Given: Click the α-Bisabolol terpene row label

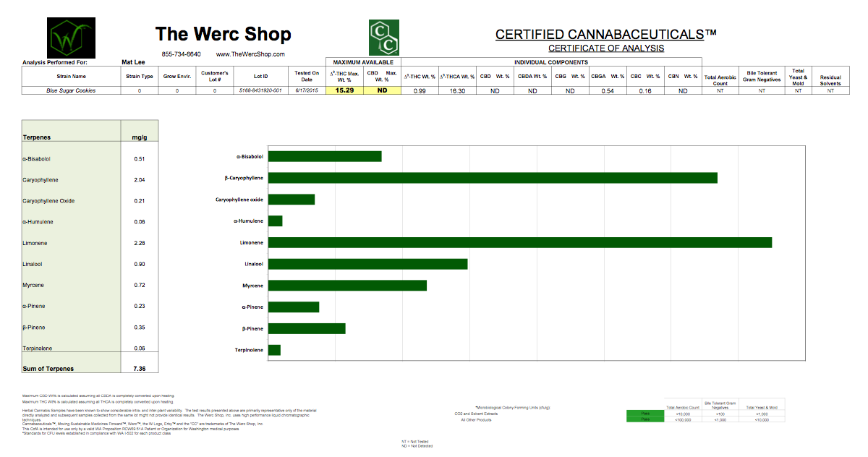Looking at the screenshot, I should (37, 158).
